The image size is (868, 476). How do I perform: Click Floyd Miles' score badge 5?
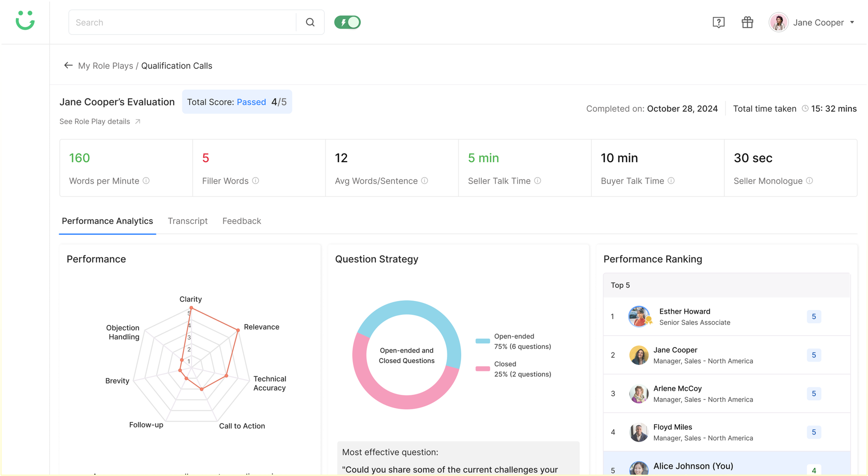pyautogui.click(x=813, y=432)
